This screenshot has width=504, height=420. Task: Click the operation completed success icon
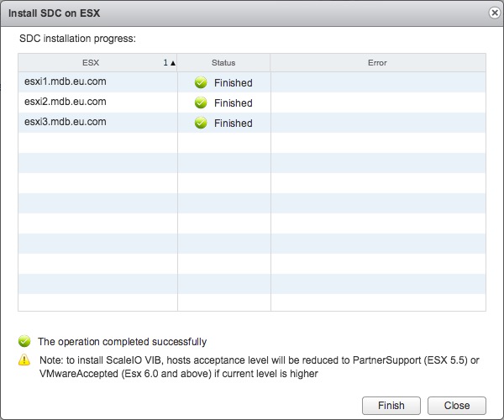point(24,342)
